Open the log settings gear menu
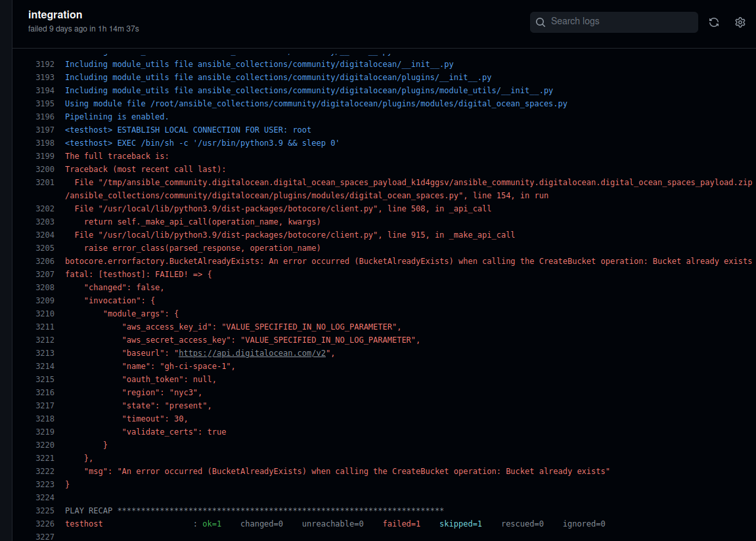 click(740, 22)
